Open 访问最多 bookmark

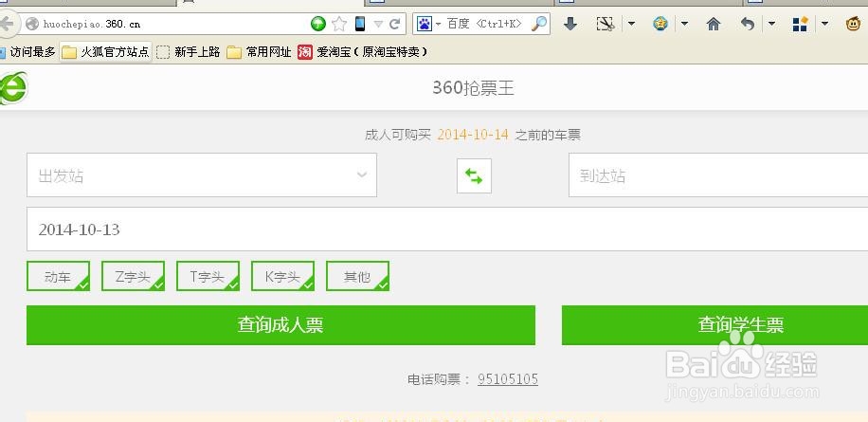coord(27,52)
